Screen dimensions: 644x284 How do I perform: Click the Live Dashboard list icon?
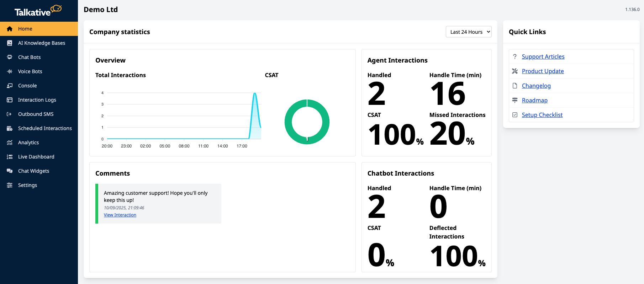pyautogui.click(x=10, y=157)
